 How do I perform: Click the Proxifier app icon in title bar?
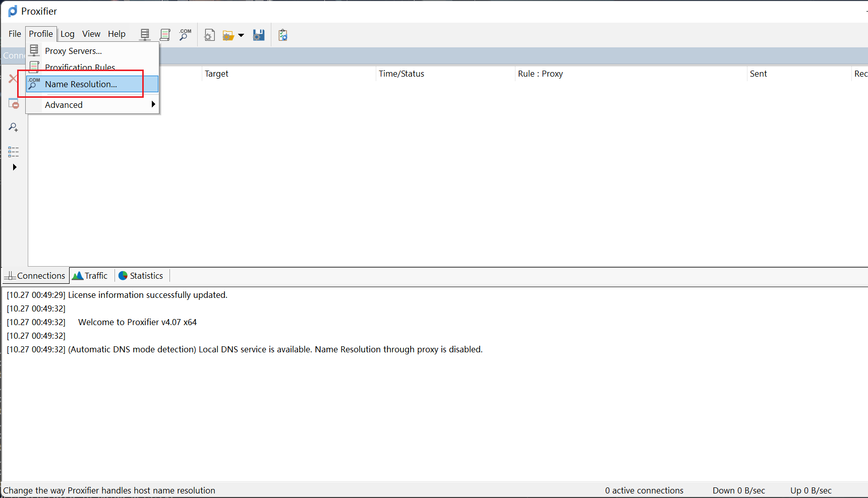(13, 11)
